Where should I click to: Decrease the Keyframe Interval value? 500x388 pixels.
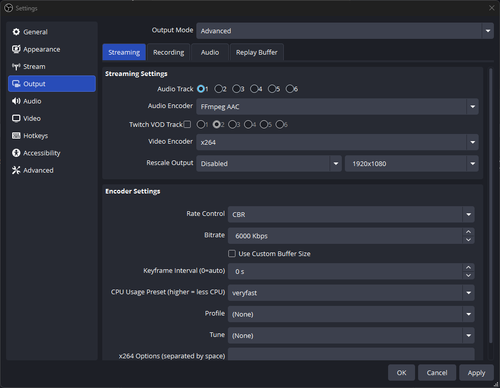coord(468,276)
